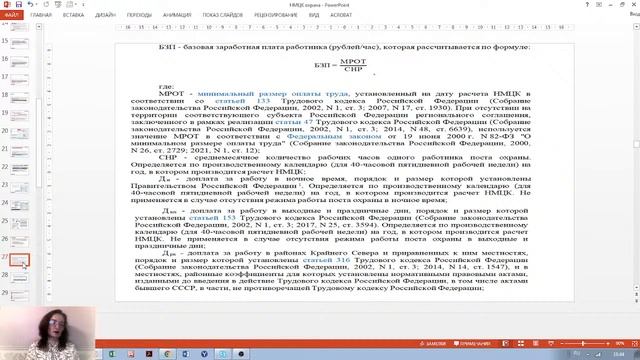Image resolution: width=640 pixels, height=360 pixels.
Task: Switch to the ВИД ribbon tab
Action: pyautogui.click(x=314, y=15)
